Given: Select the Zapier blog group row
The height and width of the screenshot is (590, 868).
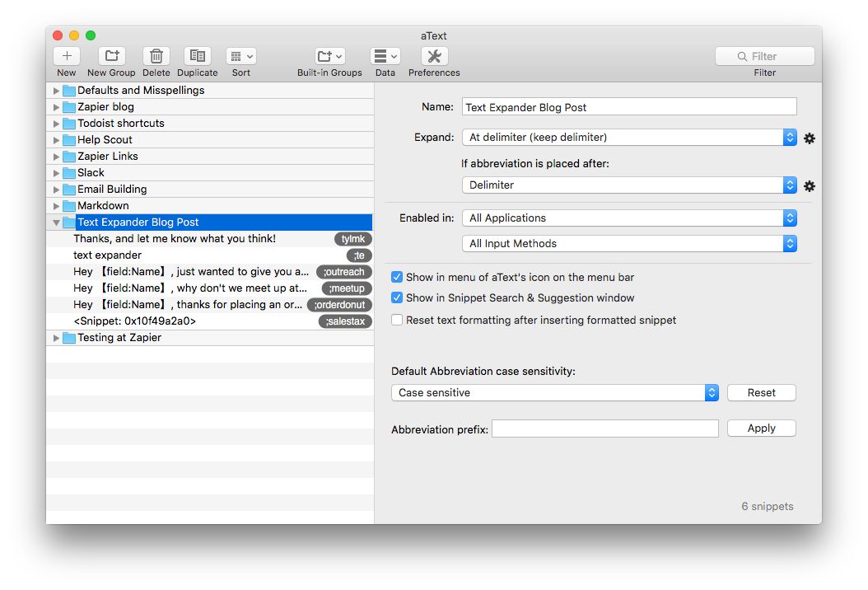Looking at the screenshot, I should (210, 107).
